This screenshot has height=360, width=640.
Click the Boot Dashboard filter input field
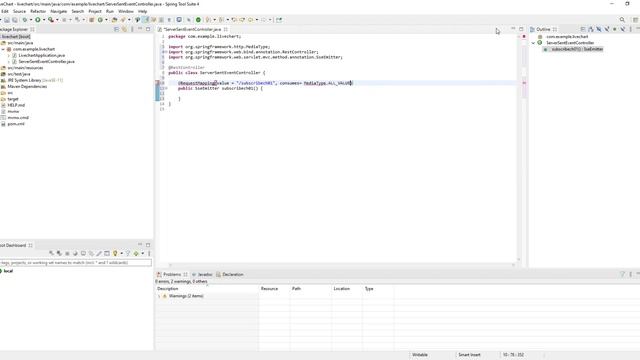[x=76, y=262]
